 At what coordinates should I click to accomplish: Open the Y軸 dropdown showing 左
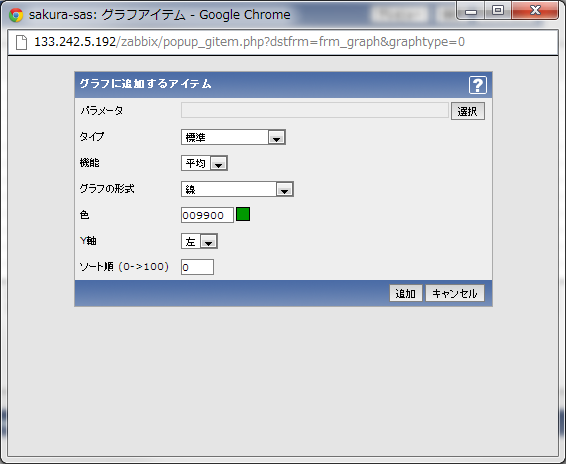click(199, 241)
